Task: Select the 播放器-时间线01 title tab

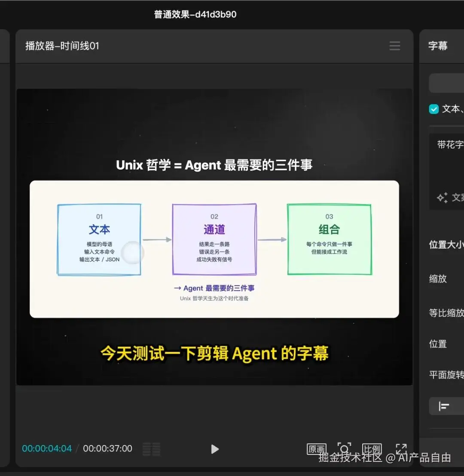Action: 63,46
